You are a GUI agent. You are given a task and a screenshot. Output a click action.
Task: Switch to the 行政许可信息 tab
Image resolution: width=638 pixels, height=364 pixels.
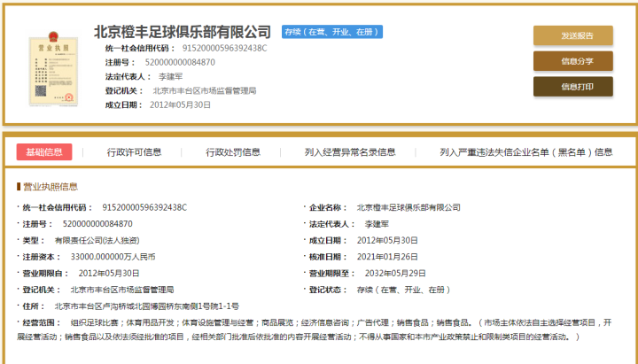[x=134, y=152]
